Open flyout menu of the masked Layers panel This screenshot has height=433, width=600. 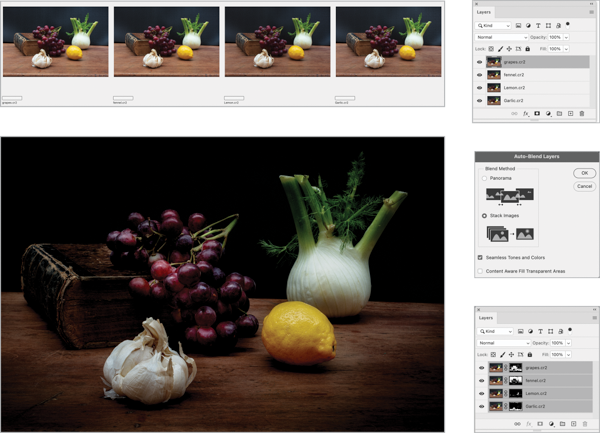click(594, 318)
